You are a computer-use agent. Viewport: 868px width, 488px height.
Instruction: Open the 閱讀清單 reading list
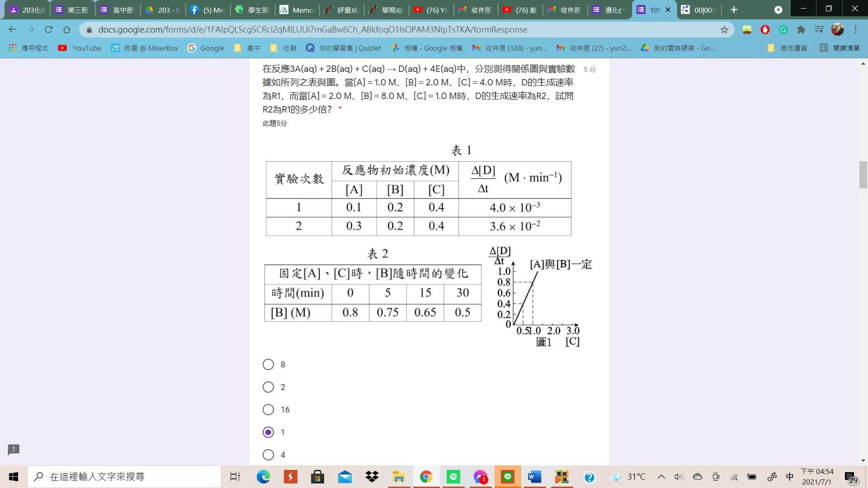(840, 48)
